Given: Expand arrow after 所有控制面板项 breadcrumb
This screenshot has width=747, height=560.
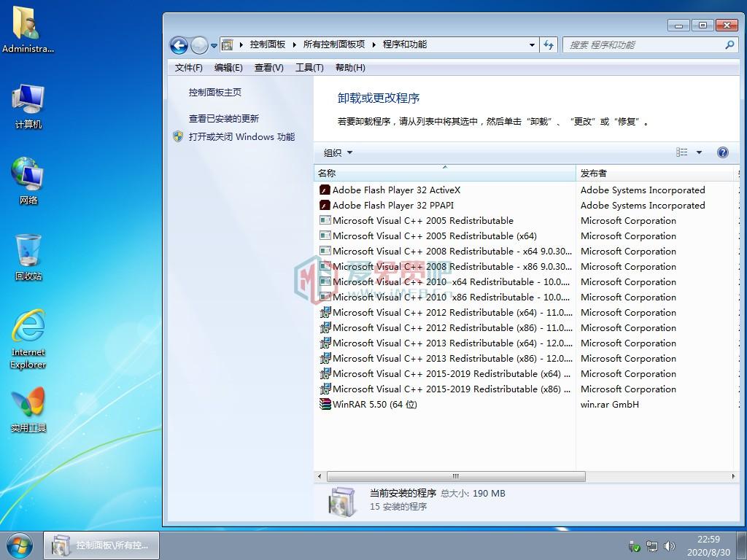Looking at the screenshot, I should (374, 44).
